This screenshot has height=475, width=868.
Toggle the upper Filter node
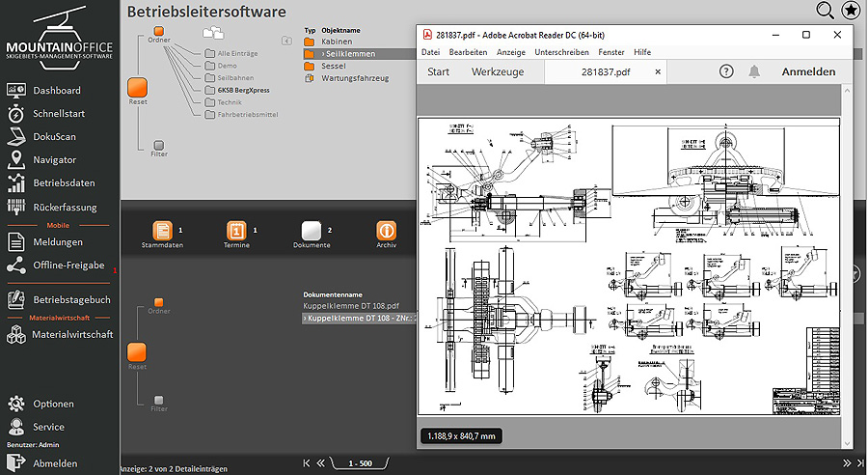[159, 145]
